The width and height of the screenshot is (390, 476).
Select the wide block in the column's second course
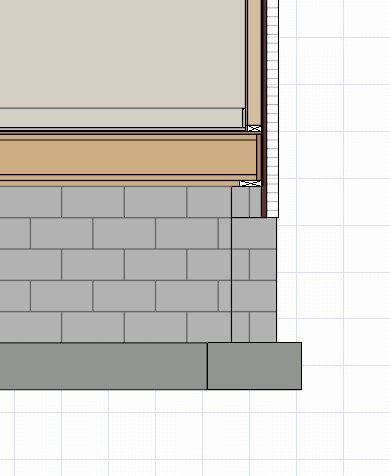tap(254, 233)
